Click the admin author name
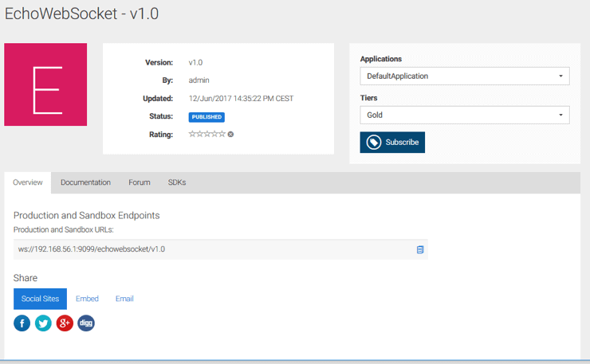The width and height of the screenshot is (590, 364). [x=199, y=80]
